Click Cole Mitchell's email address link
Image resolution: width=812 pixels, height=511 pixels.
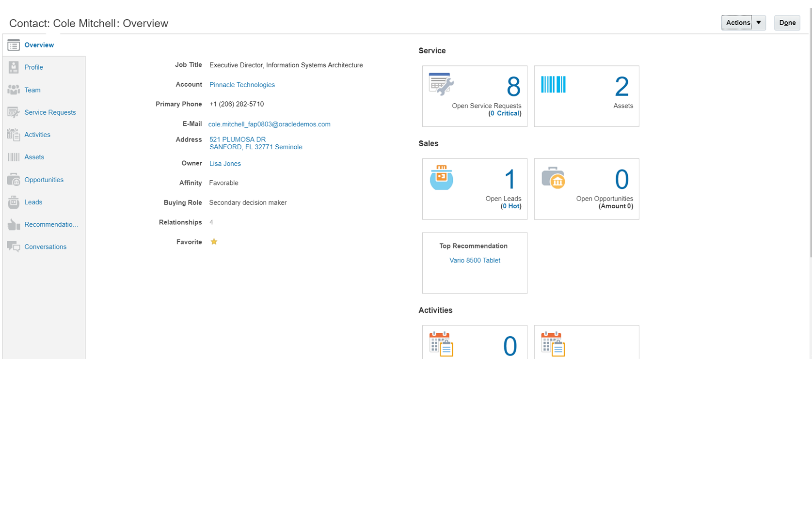coord(270,124)
